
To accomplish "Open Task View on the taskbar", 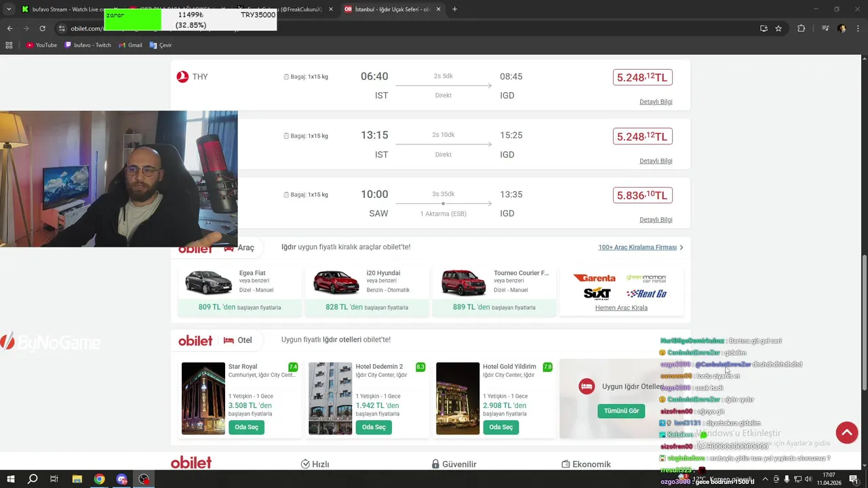I will click(54, 479).
